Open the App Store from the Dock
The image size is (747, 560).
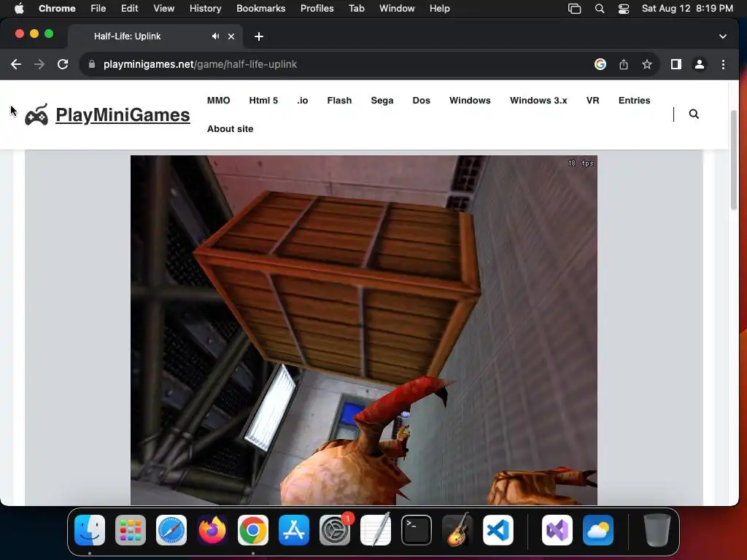[294, 530]
